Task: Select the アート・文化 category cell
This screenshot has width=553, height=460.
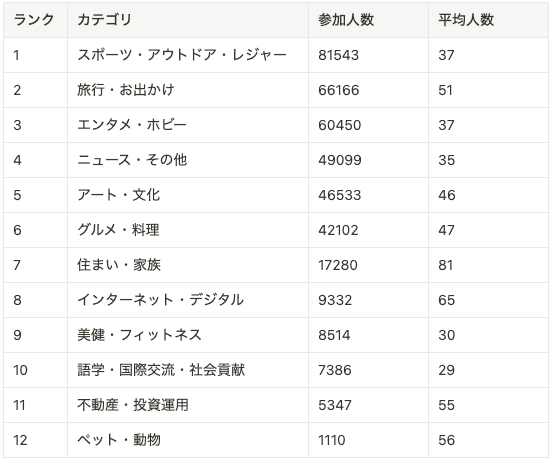Action: pyautogui.click(x=188, y=195)
